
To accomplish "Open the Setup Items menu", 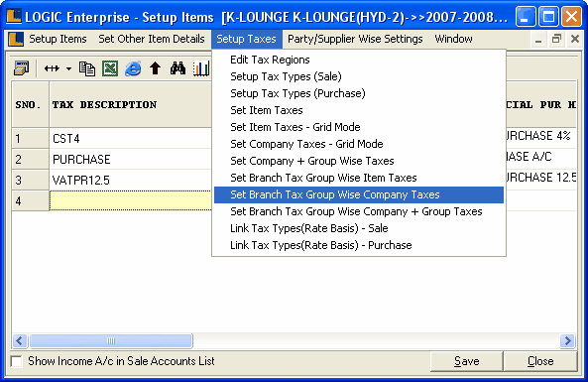I will point(58,39).
